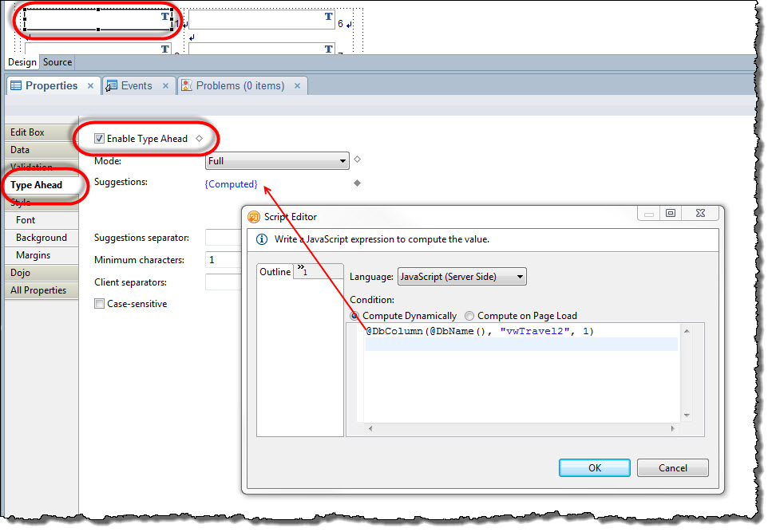Switch to the Source tab

57,62
